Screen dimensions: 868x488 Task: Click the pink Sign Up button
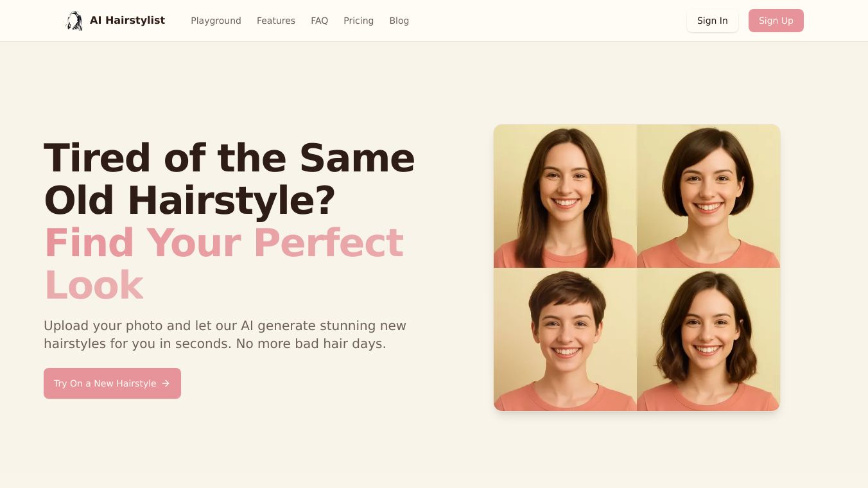click(x=776, y=21)
